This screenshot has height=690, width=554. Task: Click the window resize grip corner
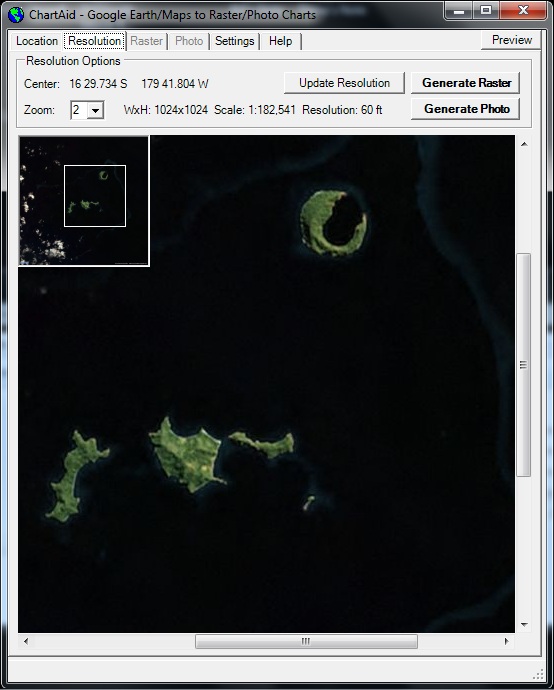click(x=538, y=675)
